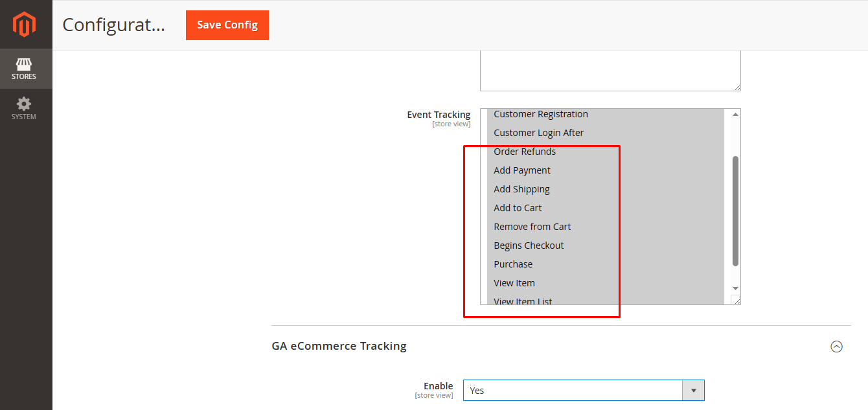Screen dimensions: 868x410
Task: Select Customer Registration event
Action: [x=541, y=114]
